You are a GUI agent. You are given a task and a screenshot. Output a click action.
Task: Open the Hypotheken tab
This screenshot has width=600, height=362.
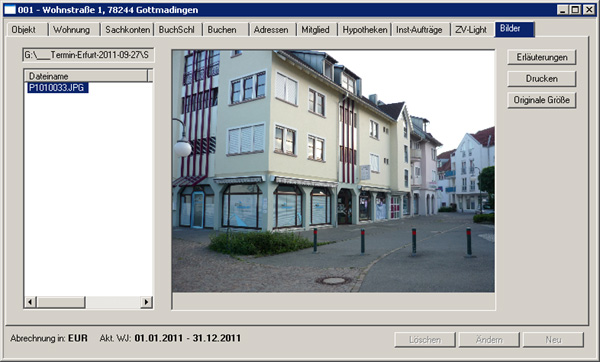pyautogui.click(x=364, y=30)
